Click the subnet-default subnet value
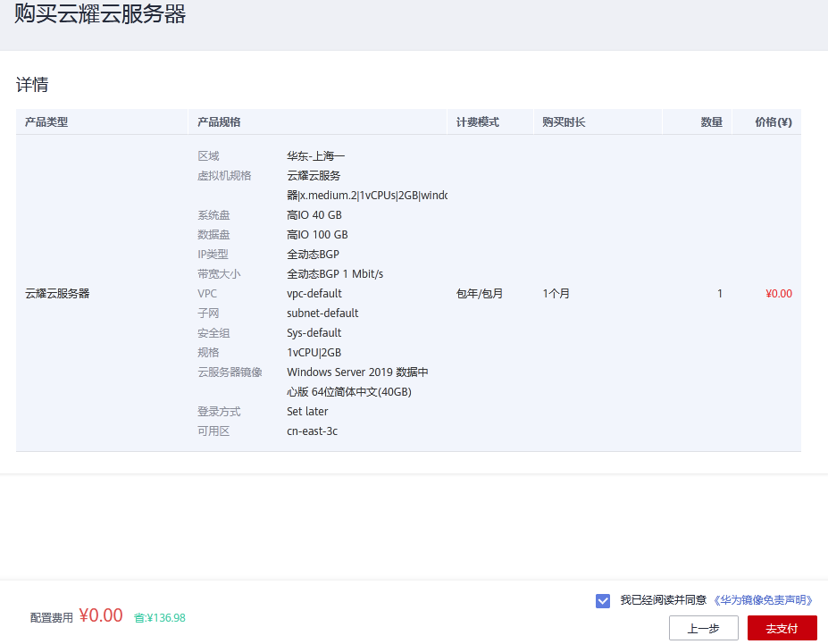828x644 pixels. coord(322,314)
